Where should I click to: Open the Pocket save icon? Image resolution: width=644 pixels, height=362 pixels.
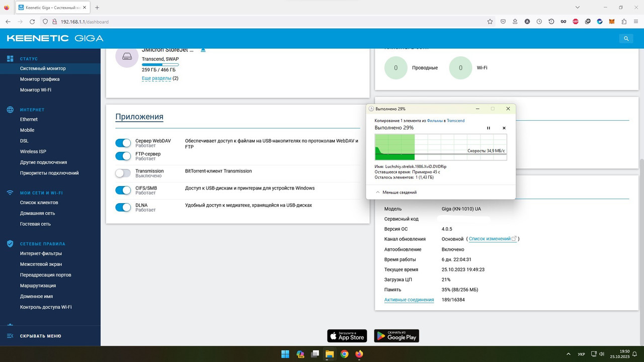coord(503,22)
